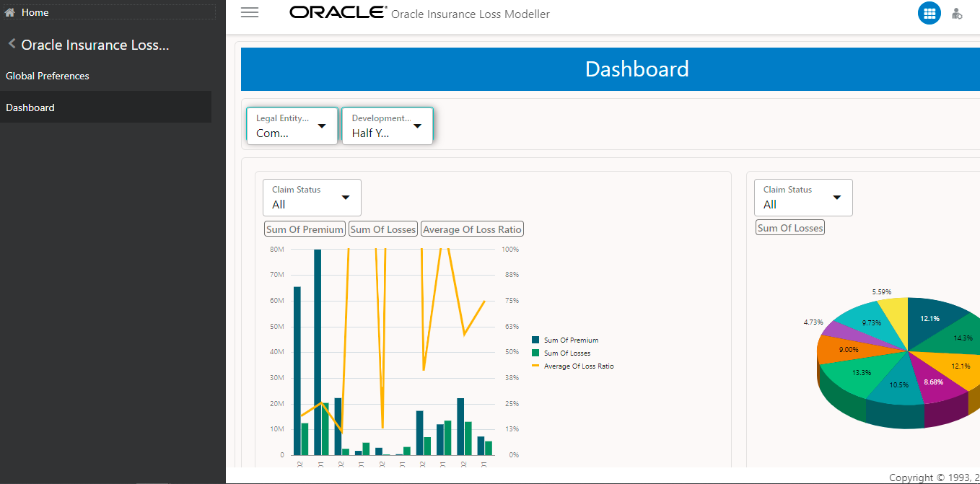Click the Oracle logo
This screenshot has width=980, height=484.
pos(338,12)
